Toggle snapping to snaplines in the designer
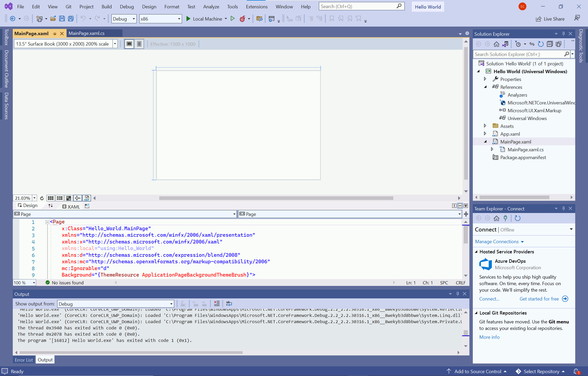588x376 pixels. [77, 198]
